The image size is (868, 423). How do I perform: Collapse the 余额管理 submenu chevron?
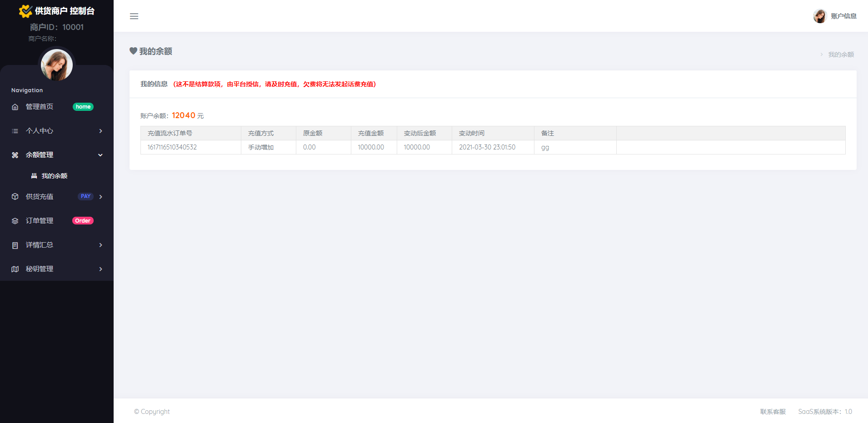click(x=100, y=155)
